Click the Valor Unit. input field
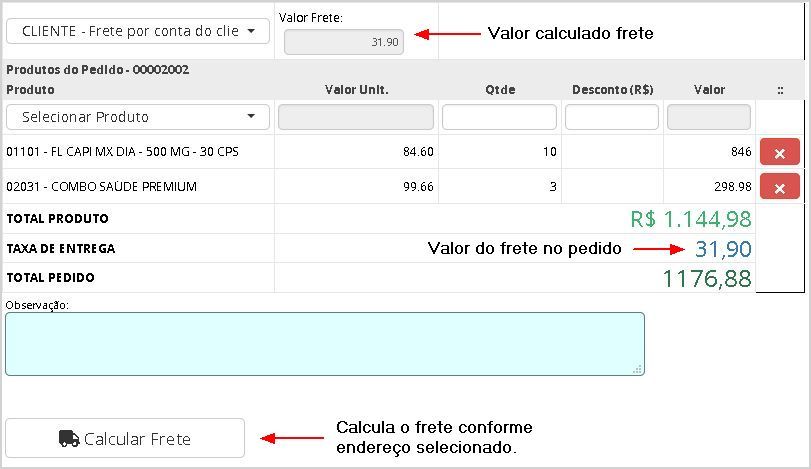Image resolution: width=811 pixels, height=469 pixels. click(356, 117)
